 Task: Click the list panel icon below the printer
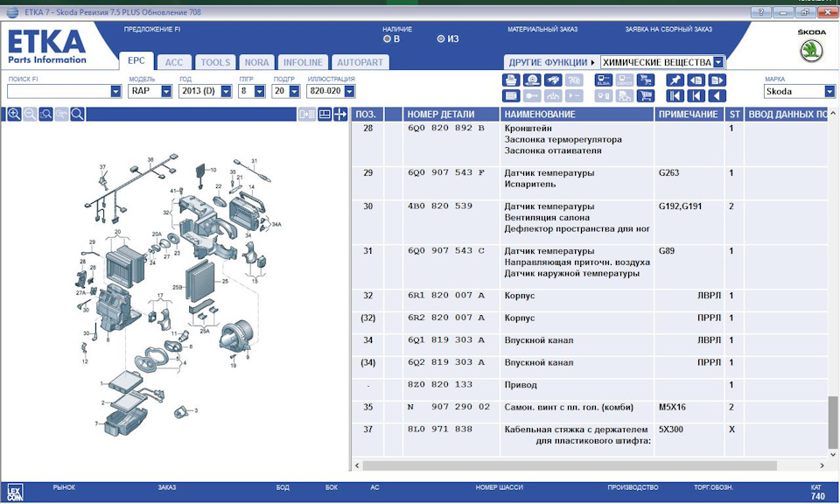[x=511, y=96]
